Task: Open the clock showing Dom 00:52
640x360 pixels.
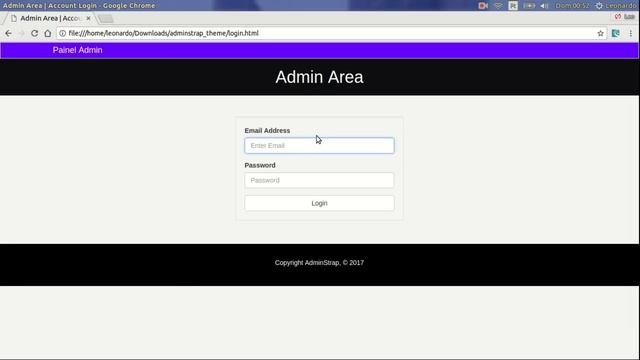Action: (x=572, y=6)
